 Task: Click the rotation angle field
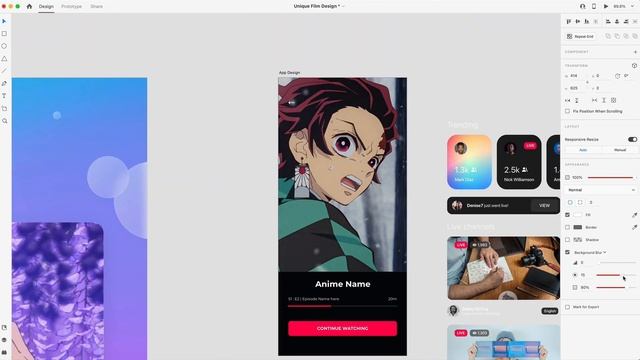[x=627, y=76]
